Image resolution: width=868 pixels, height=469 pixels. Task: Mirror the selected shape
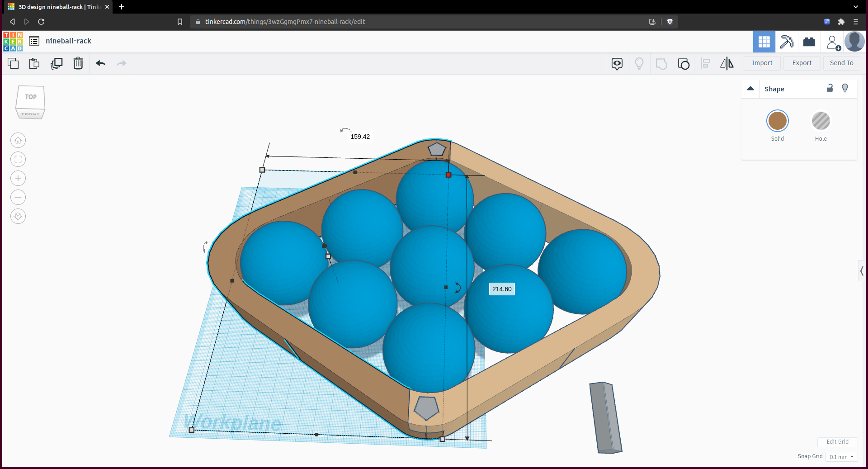726,63
